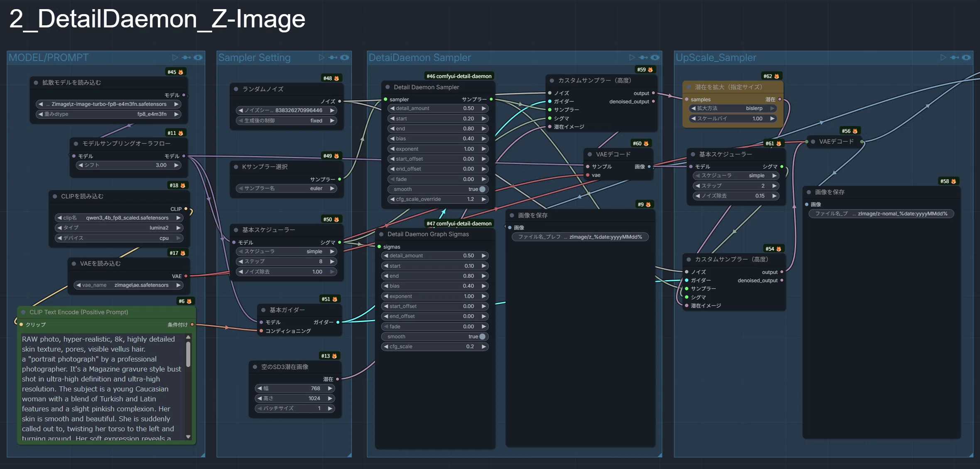This screenshot has width=980, height=469.
Task: Increase スケールバイ 1.00 with its right arrow
Action: (772, 119)
